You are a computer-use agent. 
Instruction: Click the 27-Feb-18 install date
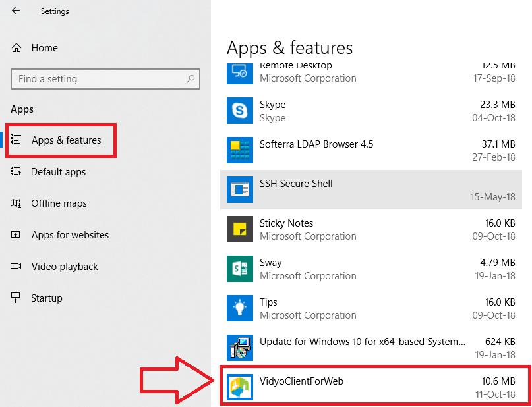[x=494, y=157]
